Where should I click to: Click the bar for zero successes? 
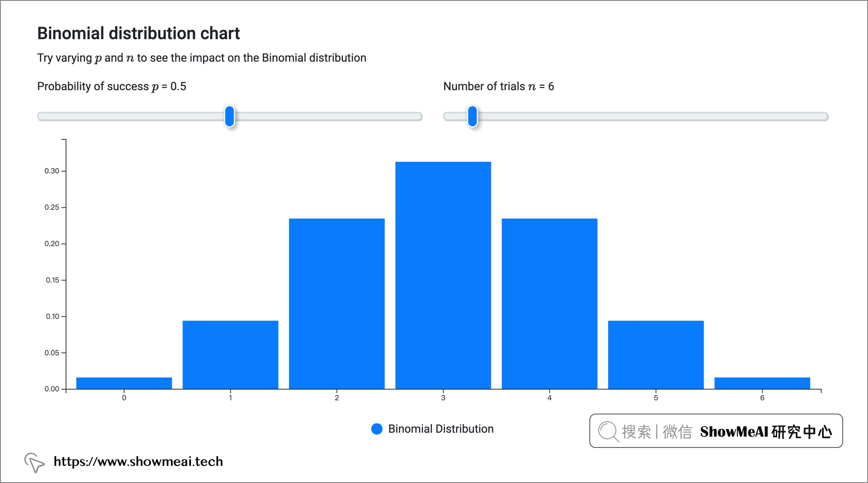[124, 383]
